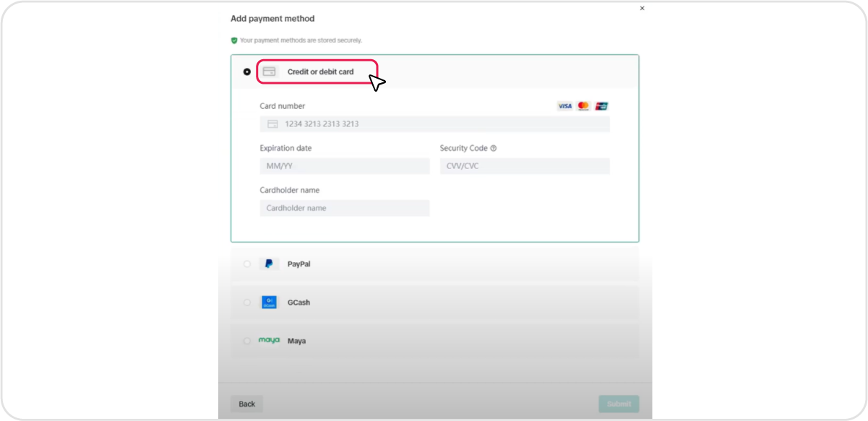Viewport: 868px width, 421px height.
Task: Click the Security Code help question icon
Action: click(x=494, y=149)
